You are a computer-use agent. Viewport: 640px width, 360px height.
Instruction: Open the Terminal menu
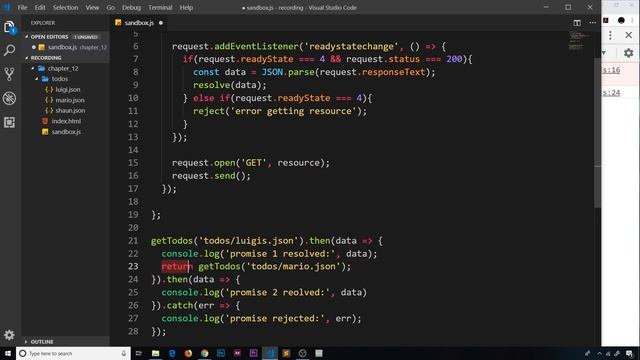(x=160, y=7)
